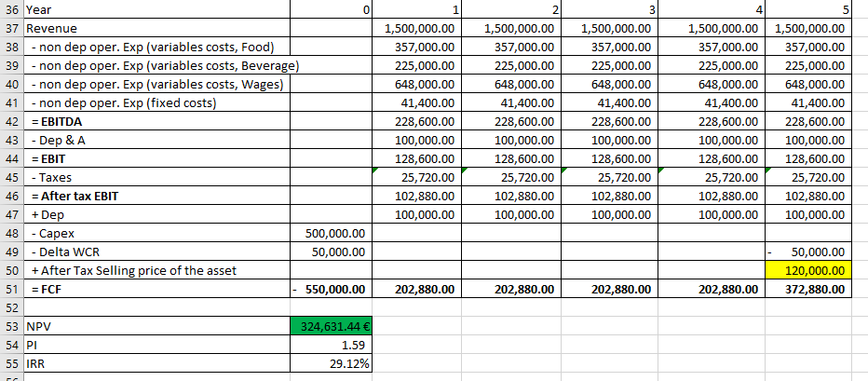Click row header 44
The image size is (868, 381).
tap(11, 158)
